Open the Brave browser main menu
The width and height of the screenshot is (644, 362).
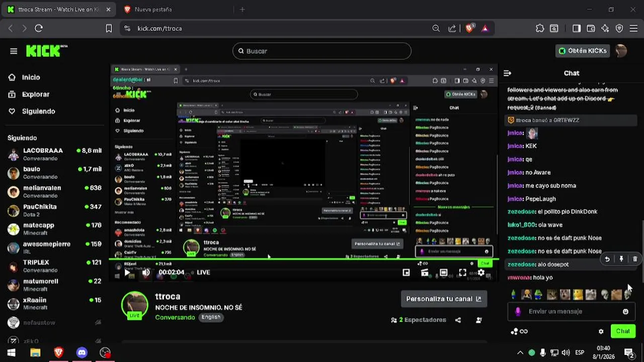click(x=633, y=29)
